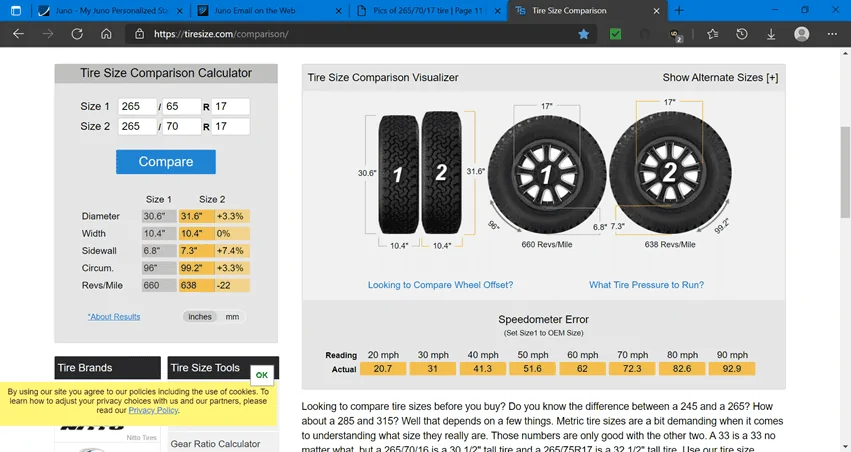Close the My Juno Personalized Start tab
Image resolution: width=851 pixels, height=452 pixels.
coord(180,11)
